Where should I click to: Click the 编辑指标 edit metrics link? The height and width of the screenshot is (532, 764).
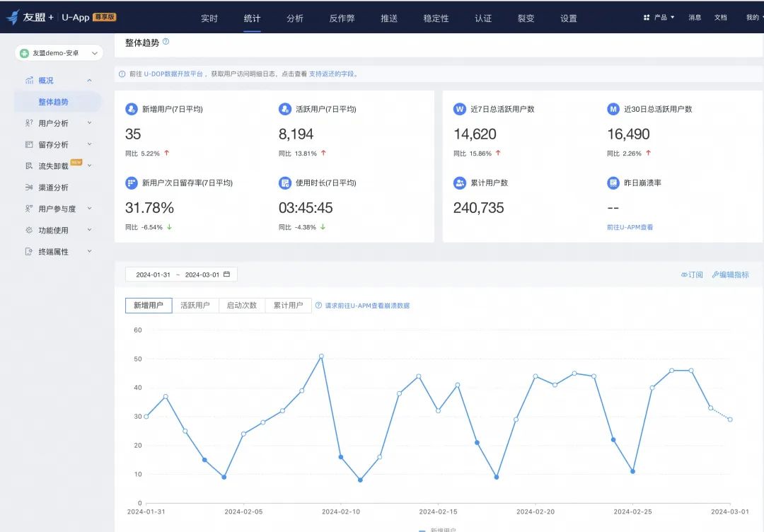[730, 274]
